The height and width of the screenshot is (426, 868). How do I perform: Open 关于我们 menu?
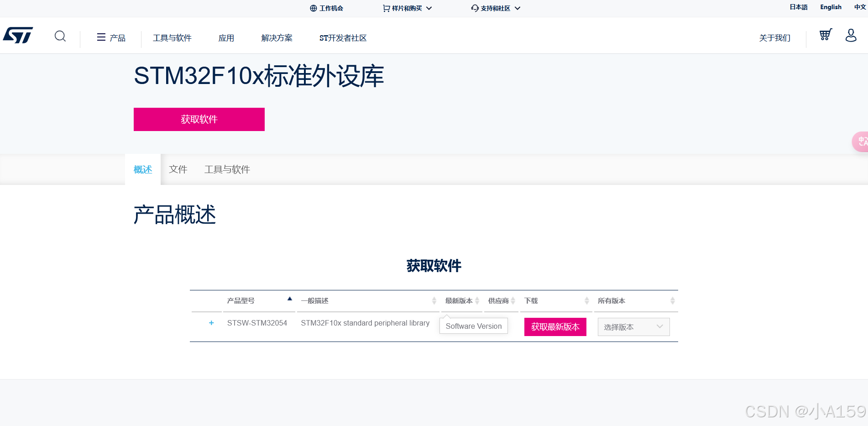[x=775, y=38]
